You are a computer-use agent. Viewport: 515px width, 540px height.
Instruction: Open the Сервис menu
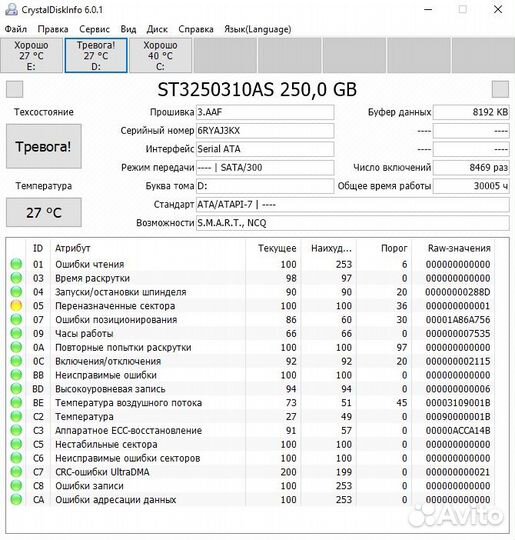[94, 29]
